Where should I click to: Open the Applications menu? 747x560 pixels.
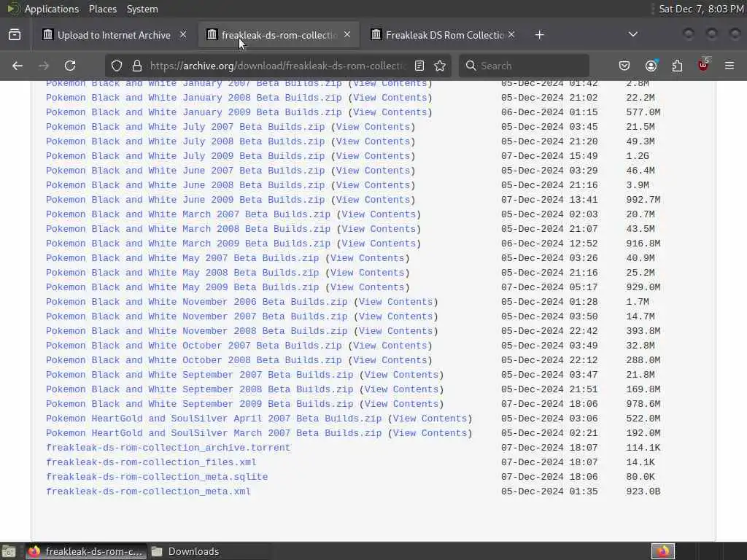(x=52, y=9)
